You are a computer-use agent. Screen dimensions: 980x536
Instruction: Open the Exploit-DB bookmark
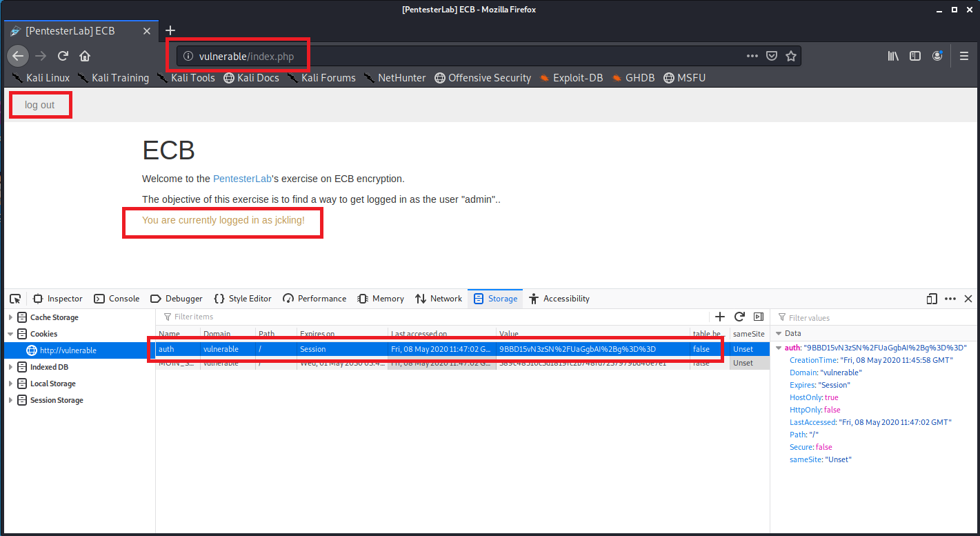571,78
